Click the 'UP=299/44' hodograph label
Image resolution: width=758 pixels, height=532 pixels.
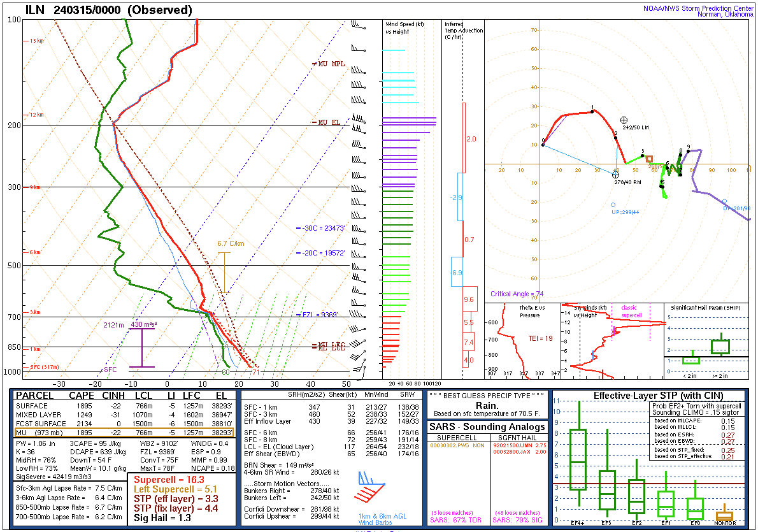click(x=625, y=212)
